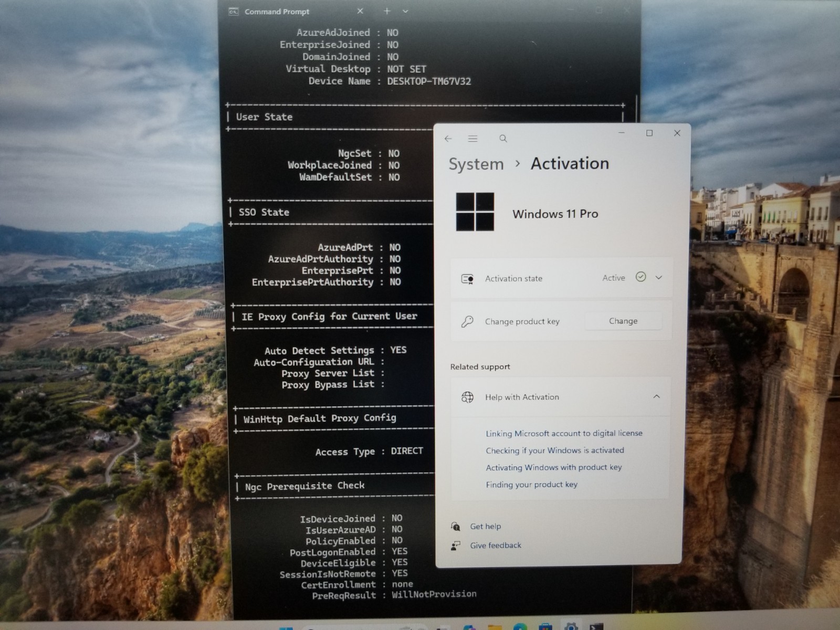Viewport: 840px width, 630px height.
Task: Click the PreReqResult WillNotProvision line
Action: [394, 595]
